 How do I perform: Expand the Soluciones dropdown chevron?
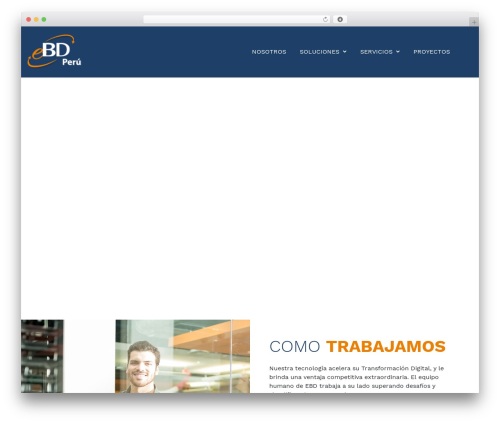click(x=345, y=52)
